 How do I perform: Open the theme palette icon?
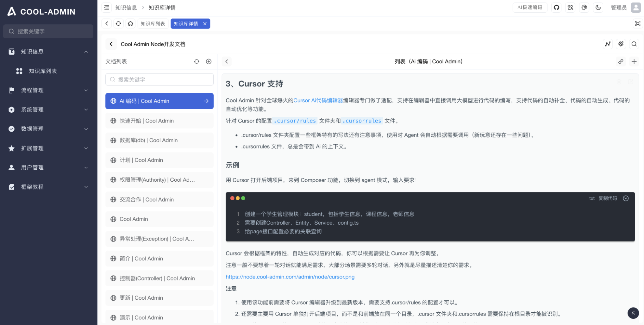(x=584, y=7)
